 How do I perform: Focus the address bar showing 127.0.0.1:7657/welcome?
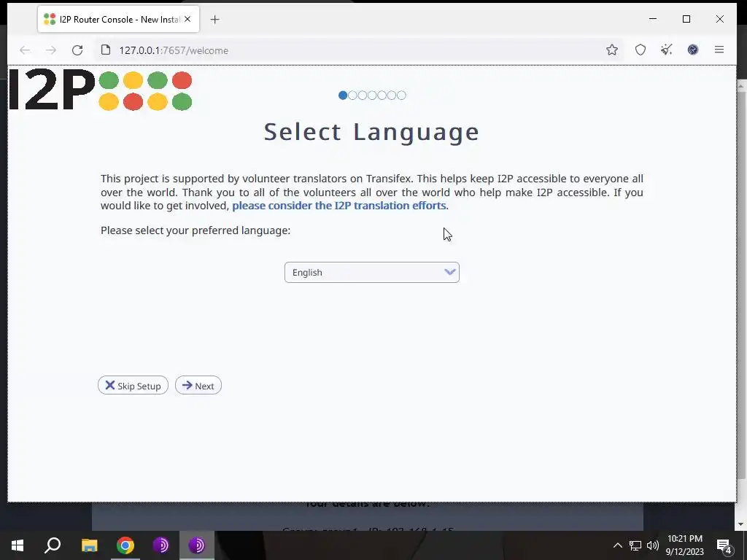pos(357,50)
